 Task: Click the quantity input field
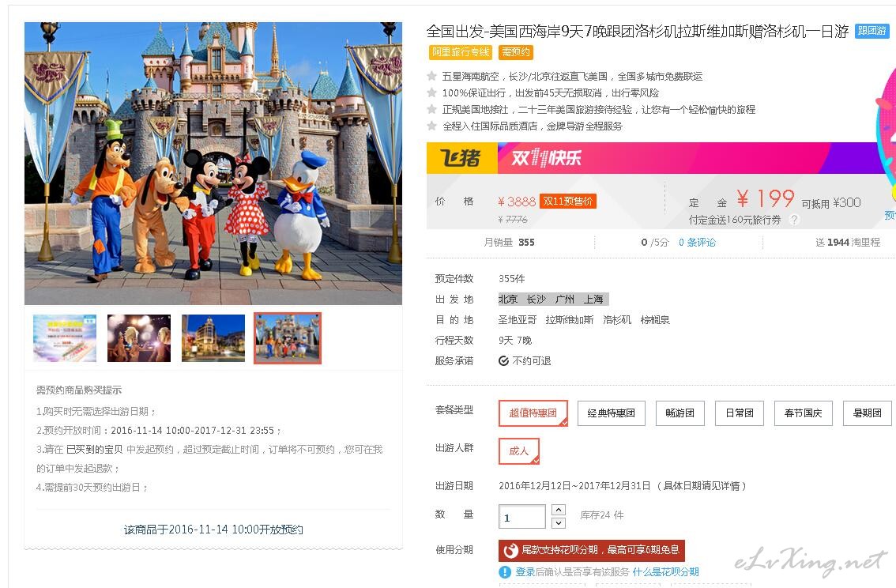521,517
